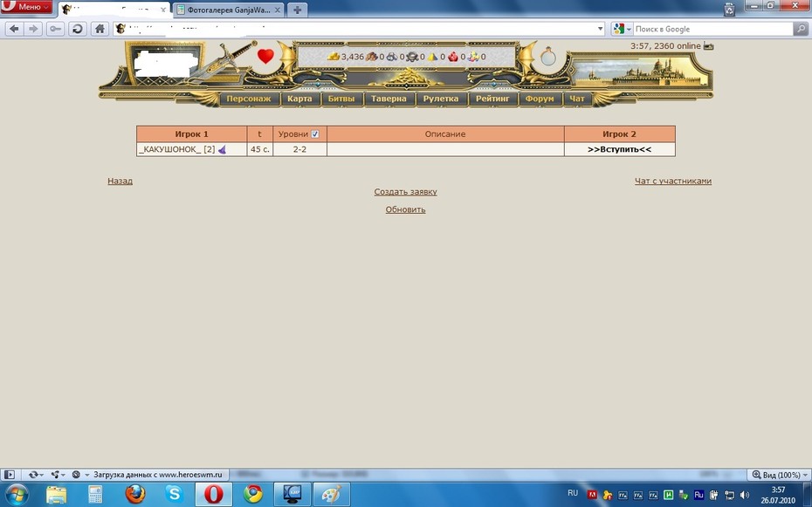This screenshot has width=812, height=507.
Task: Open Calculator from the taskbar
Action: click(x=95, y=495)
